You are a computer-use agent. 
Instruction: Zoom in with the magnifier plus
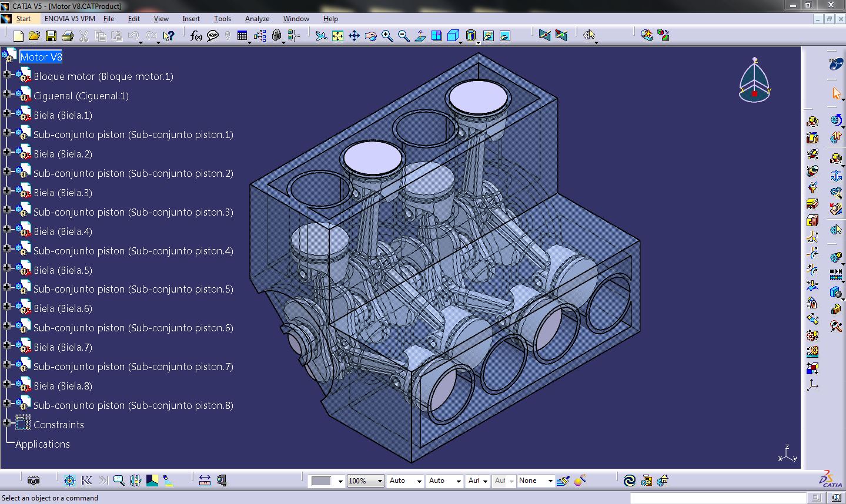coord(387,36)
